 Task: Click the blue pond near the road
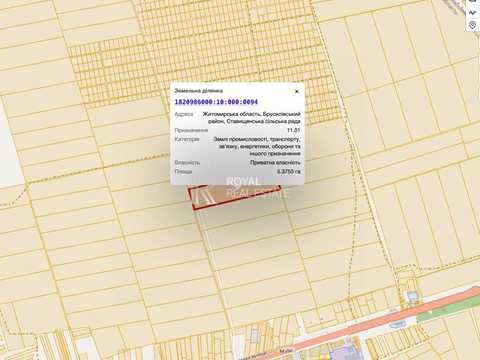(413, 296)
